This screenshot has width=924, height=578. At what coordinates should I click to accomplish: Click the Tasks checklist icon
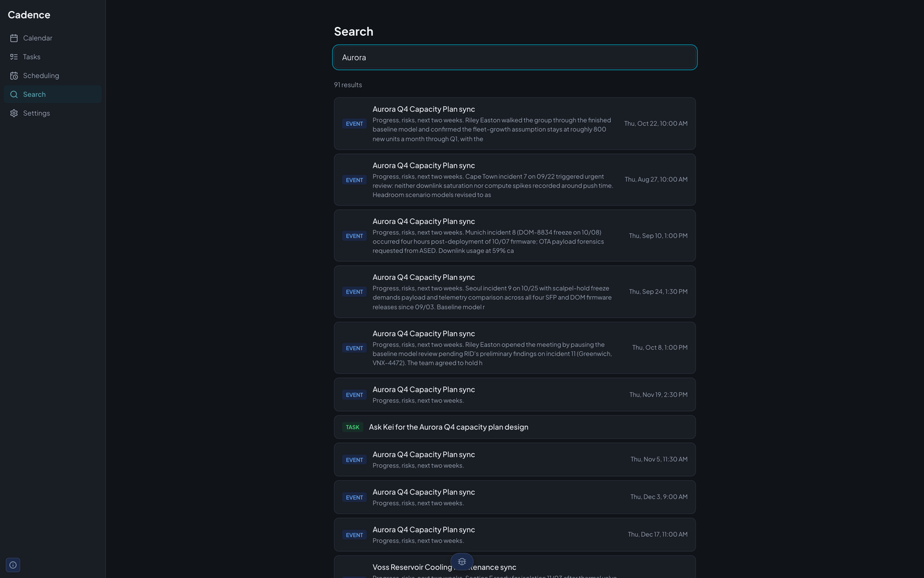pyautogui.click(x=14, y=57)
